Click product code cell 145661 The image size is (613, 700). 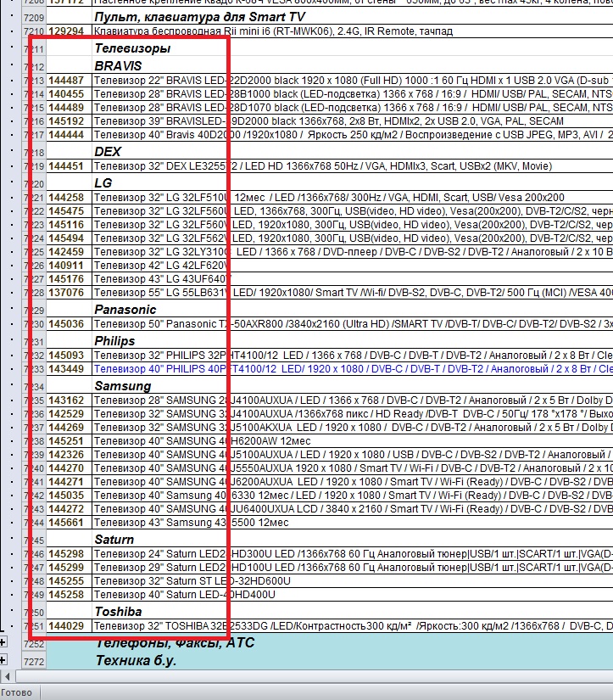pyautogui.click(x=70, y=523)
